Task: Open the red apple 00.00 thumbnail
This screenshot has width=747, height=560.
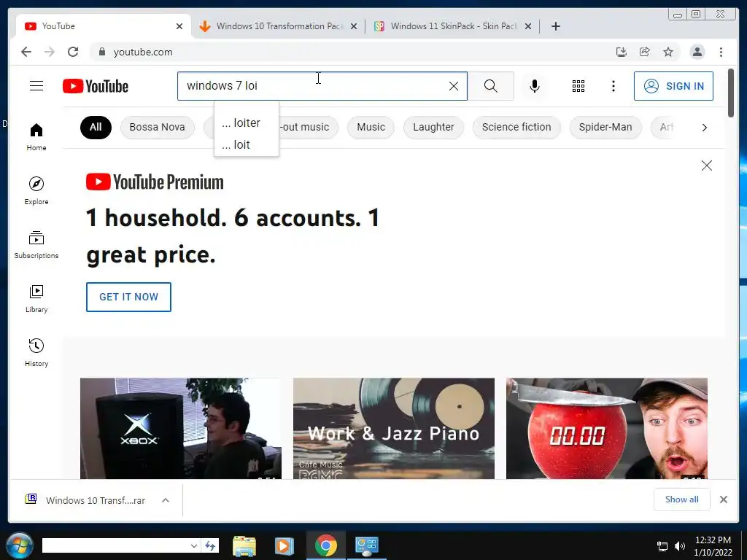Action: pyautogui.click(x=606, y=428)
